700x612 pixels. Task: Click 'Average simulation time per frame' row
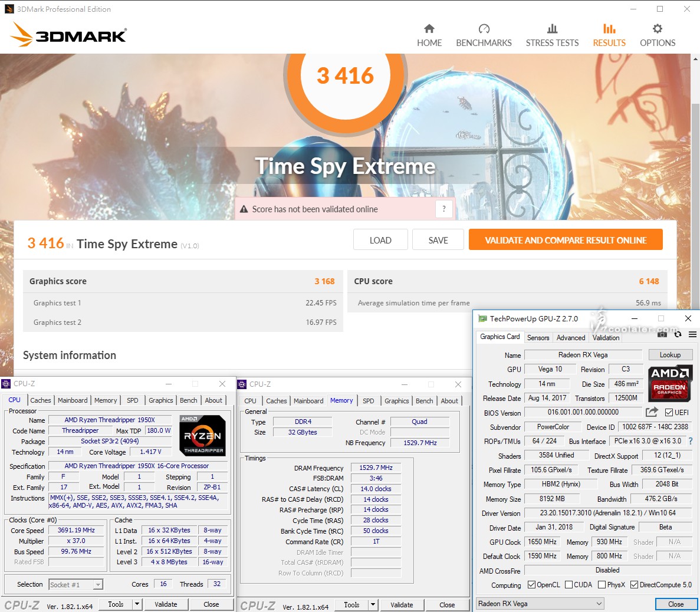pyautogui.click(x=507, y=302)
